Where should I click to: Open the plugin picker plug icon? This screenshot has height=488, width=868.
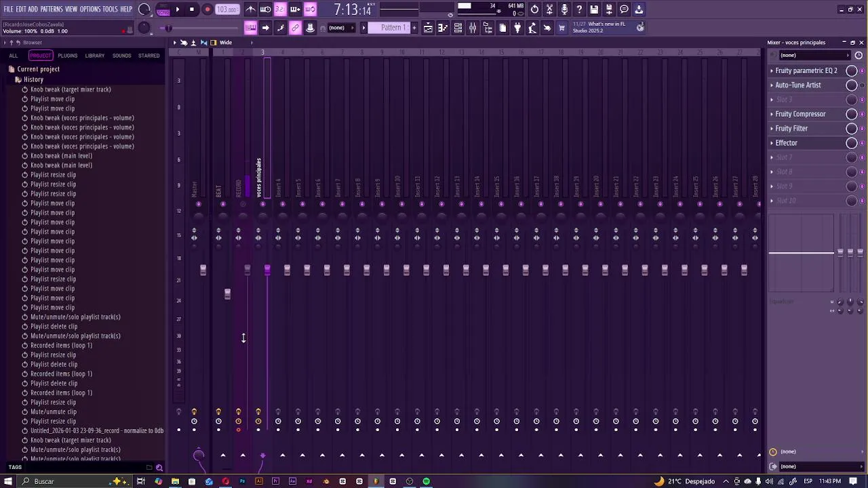(x=517, y=28)
